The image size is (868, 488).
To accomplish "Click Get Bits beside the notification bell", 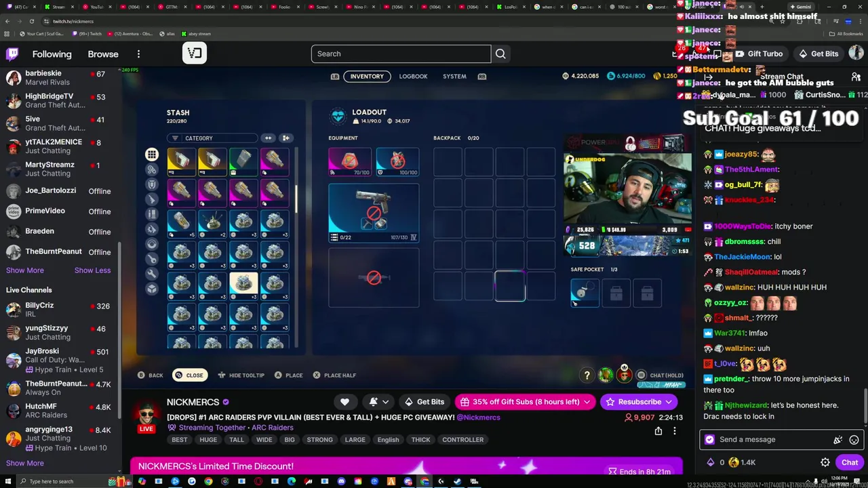I will click(424, 402).
